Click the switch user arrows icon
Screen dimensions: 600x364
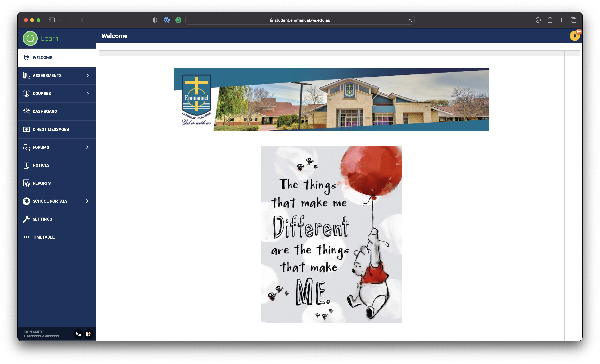click(x=78, y=334)
